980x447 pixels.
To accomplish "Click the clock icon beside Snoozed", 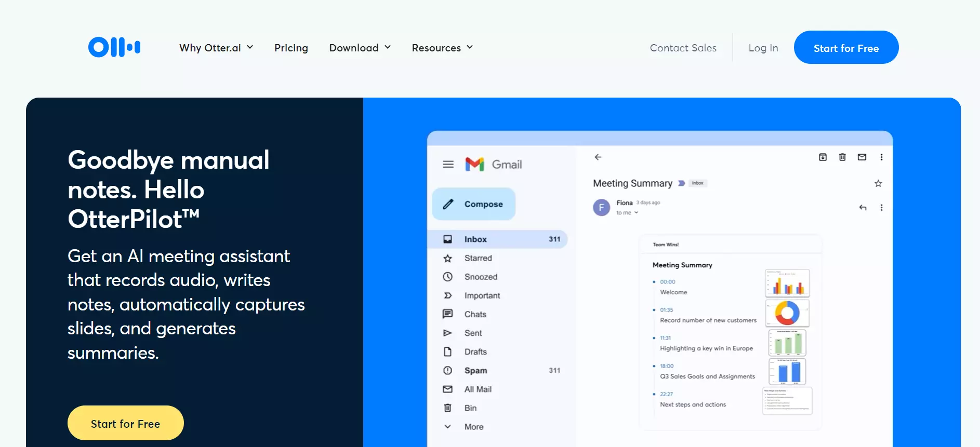I will pos(447,277).
